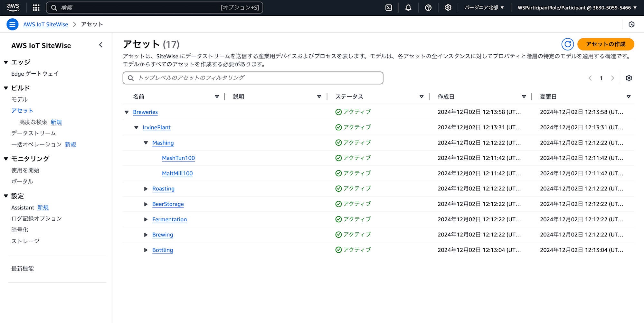Open the Mashing asset link
The image size is (644, 323).
point(163,143)
